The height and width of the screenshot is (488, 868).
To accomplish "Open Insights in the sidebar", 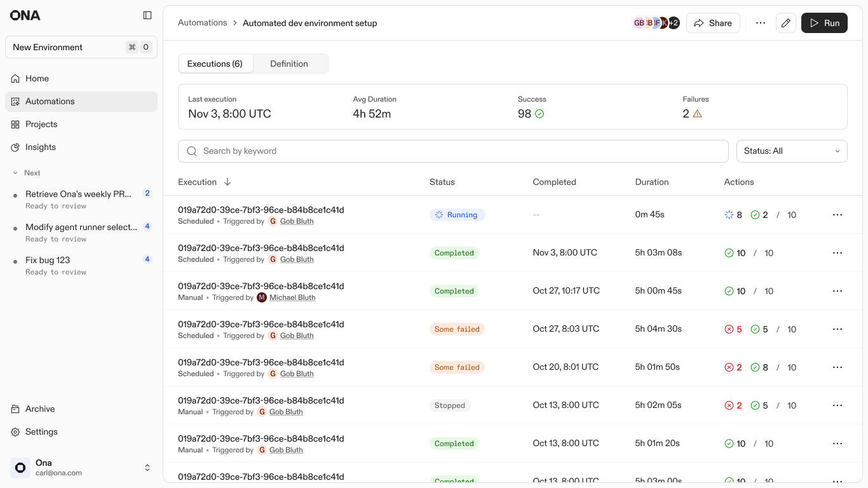I will [41, 147].
